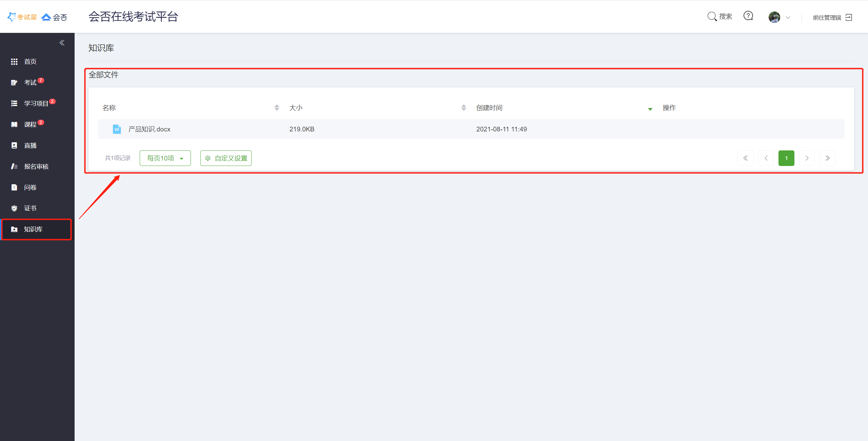
Task: Click the 自定义设置 button
Action: coord(226,158)
